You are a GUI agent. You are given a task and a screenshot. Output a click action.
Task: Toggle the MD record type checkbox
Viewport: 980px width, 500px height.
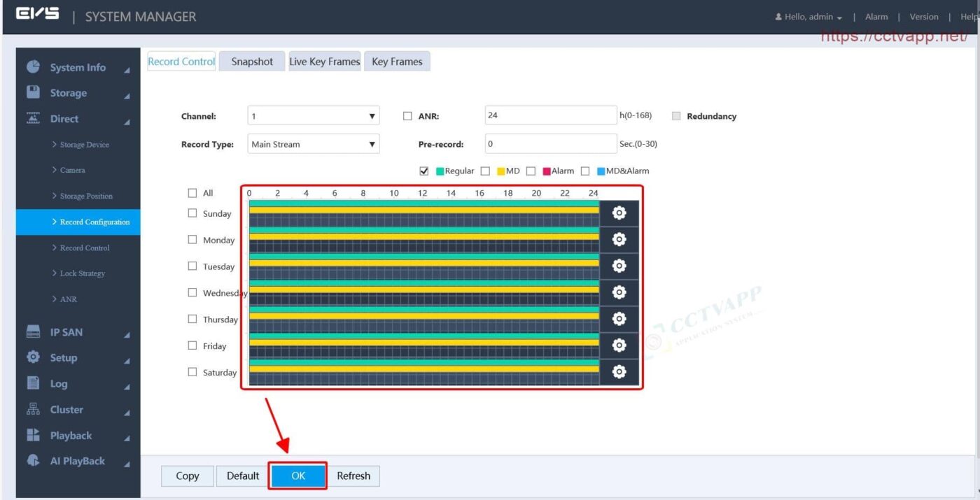pyautogui.click(x=485, y=171)
